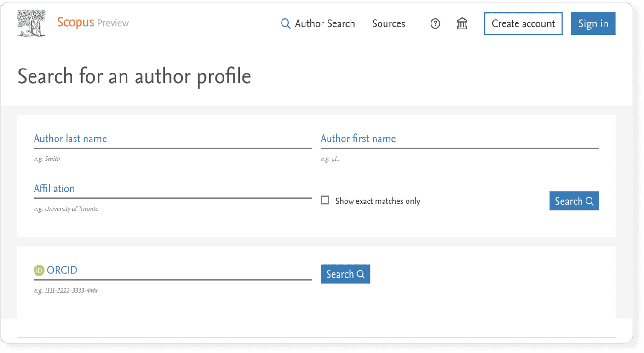Viewport: 644px width, 353px height.
Task: Click the Search for an author profile heading
Action: [134, 76]
